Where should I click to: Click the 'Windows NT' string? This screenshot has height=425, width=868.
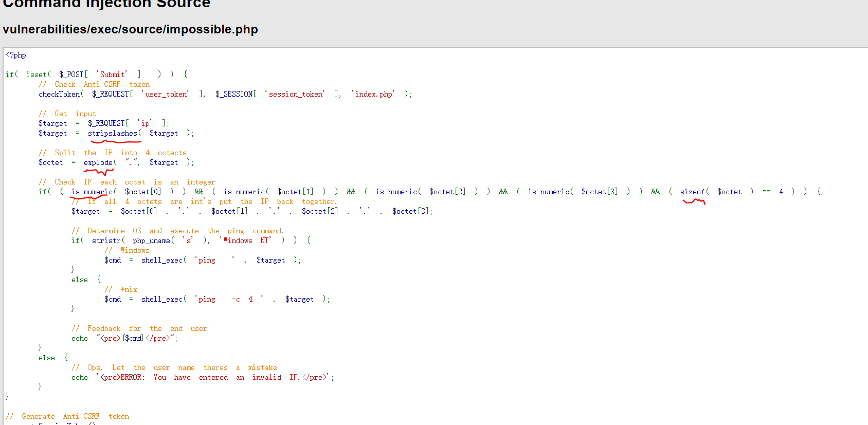pyautogui.click(x=245, y=241)
